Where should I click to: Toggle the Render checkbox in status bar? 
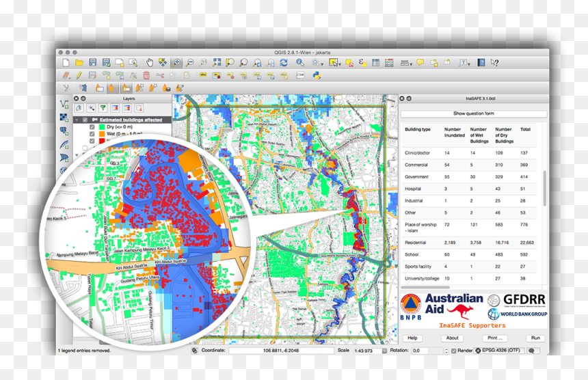pyautogui.click(x=454, y=351)
